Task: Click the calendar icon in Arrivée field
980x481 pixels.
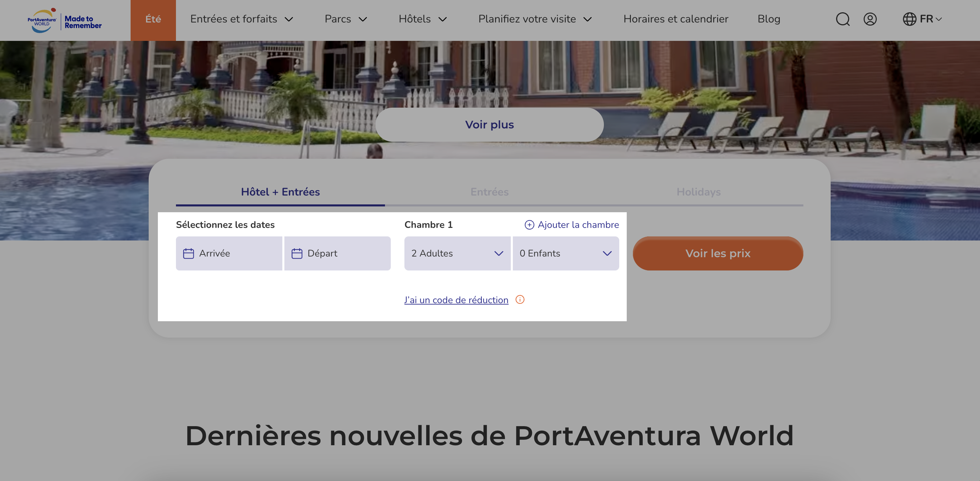Action: coord(188,253)
